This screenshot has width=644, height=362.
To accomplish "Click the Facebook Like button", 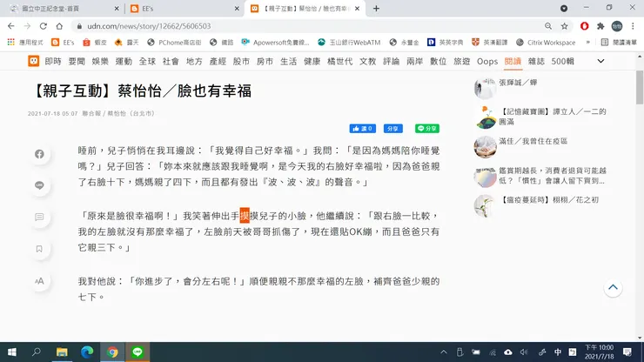I will click(x=363, y=129).
